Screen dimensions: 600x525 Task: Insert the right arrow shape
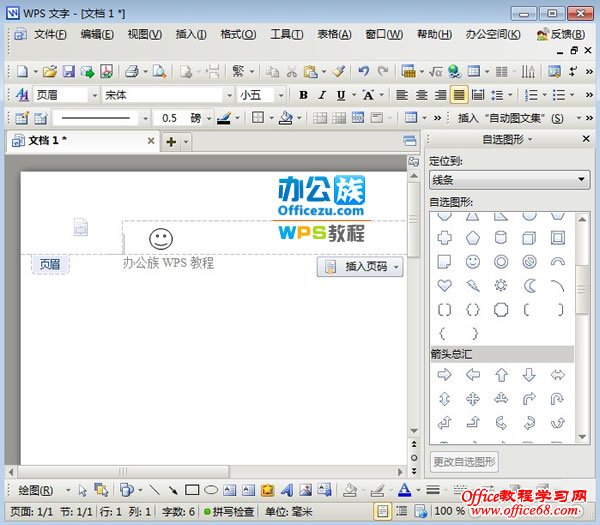445,375
